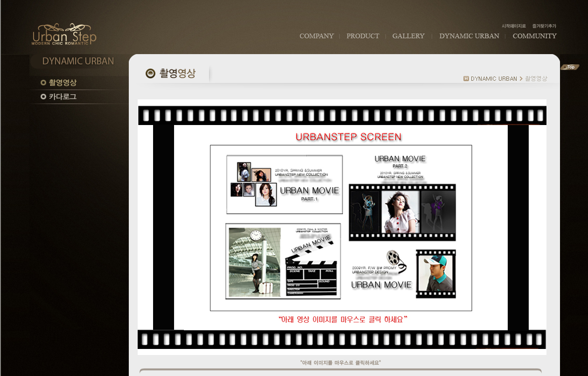Viewport: 588px width, 376px height.
Task: Open the COMMUNITY menu
Action: point(534,36)
